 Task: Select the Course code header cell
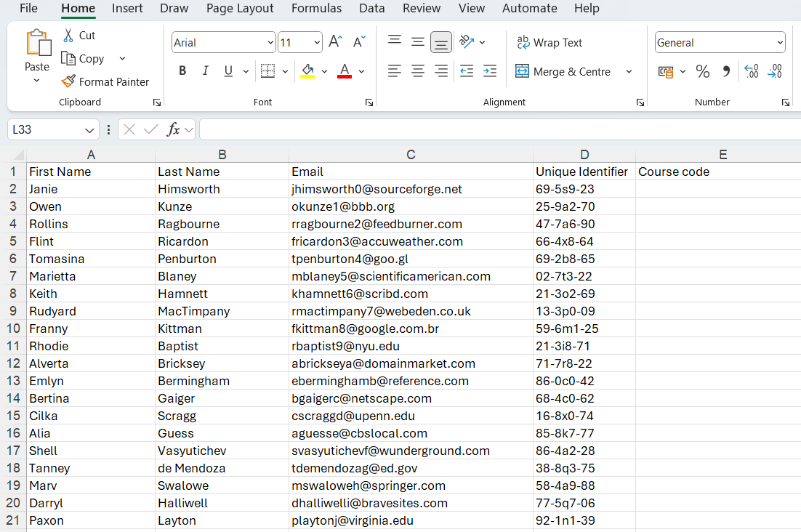click(718, 172)
